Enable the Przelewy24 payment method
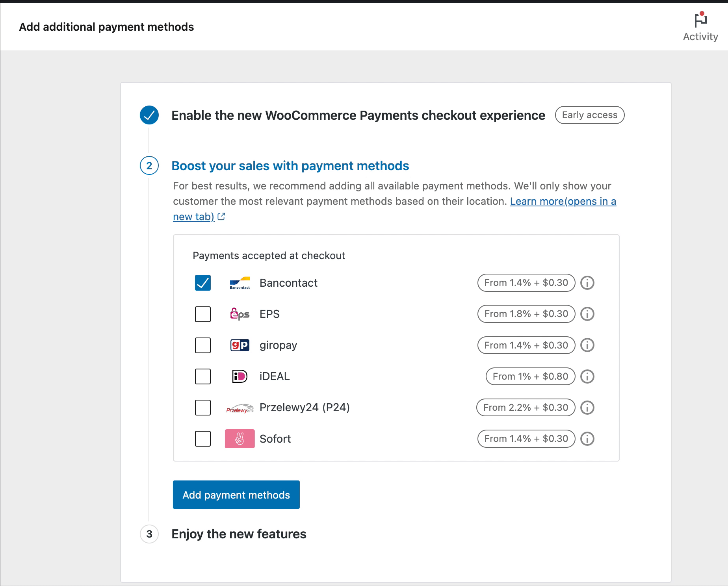This screenshot has width=728, height=586. 202,407
